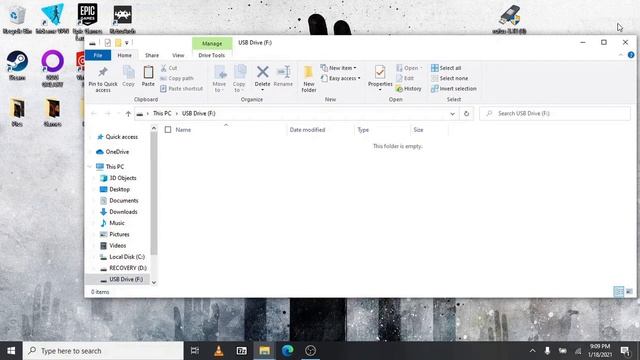Click Paste shortcut command
The image size is (640, 360).
182,89
